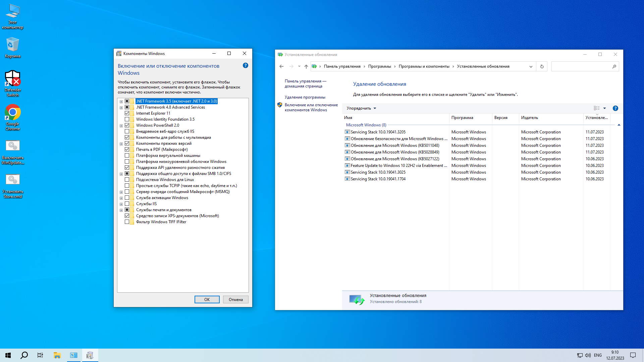Sort by the Name column header
The image size is (644, 362).
[x=348, y=118]
